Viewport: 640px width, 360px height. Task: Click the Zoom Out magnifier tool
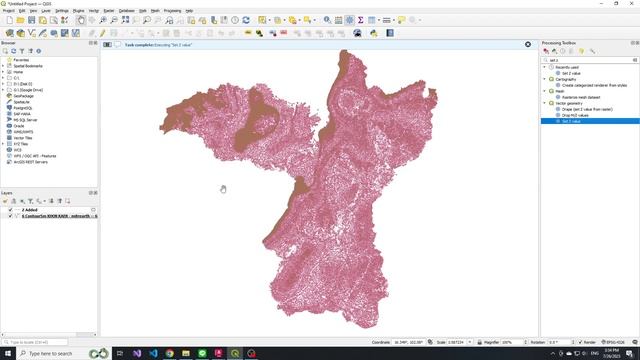(x=114, y=20)
